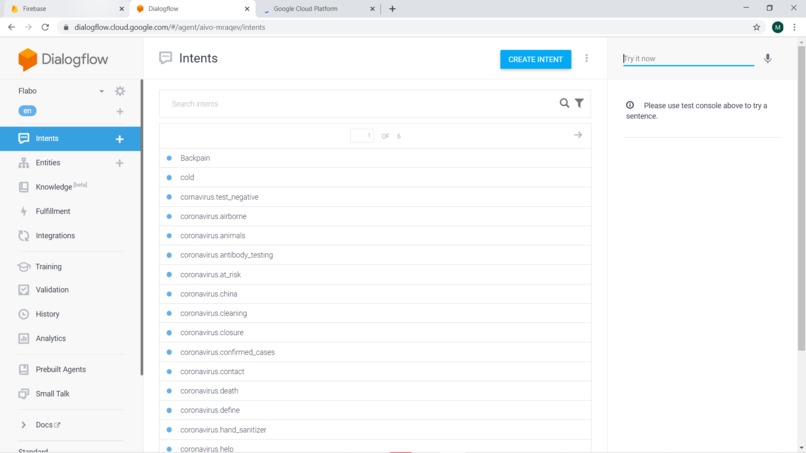Screen dimensions: 806x453
Task: Click the Try it now input
Action: click(688, 59)
